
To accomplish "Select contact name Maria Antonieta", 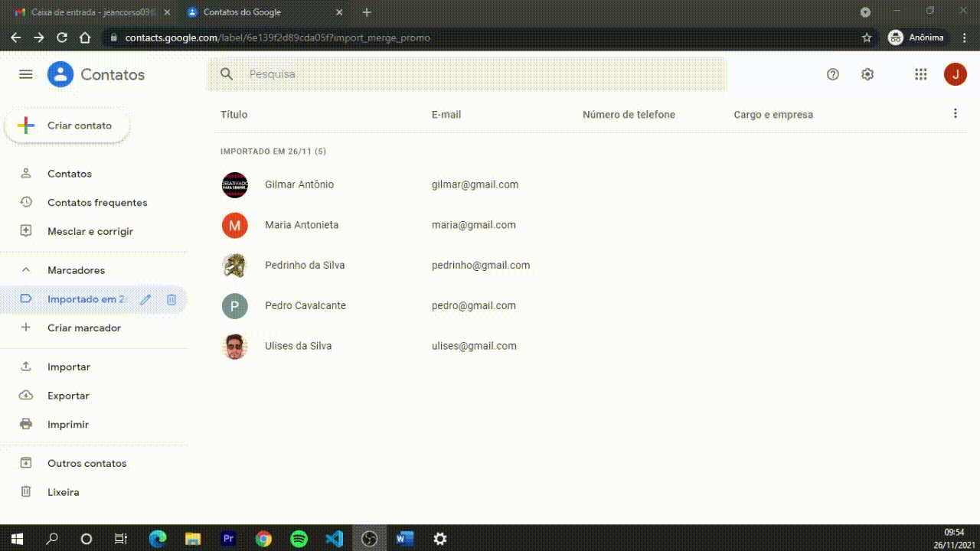I will (302, 225).
